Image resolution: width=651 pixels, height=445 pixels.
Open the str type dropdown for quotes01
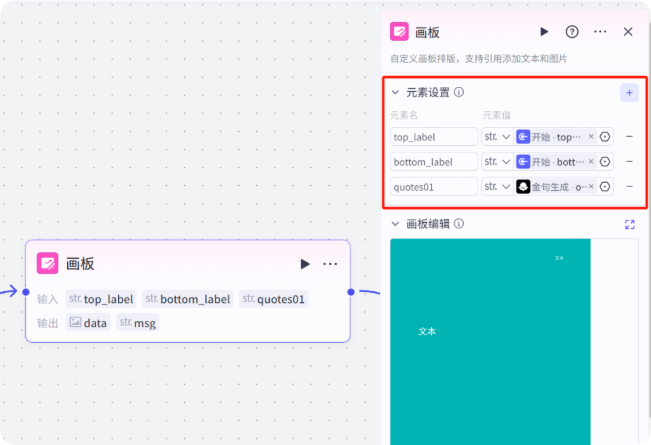497,187
